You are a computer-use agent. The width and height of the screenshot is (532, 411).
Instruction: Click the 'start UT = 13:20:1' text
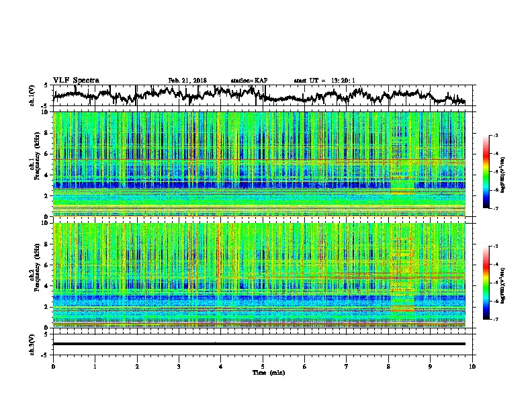(x=324, y=81)
